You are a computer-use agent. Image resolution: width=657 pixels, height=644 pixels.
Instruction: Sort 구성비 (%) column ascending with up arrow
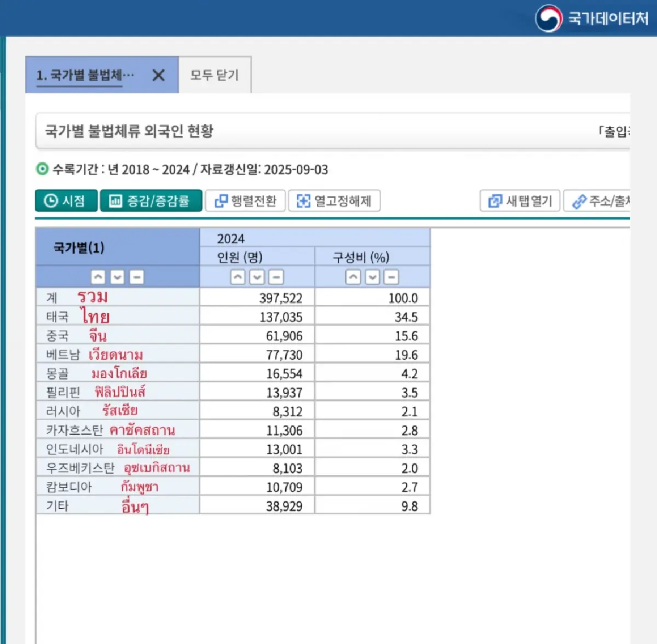coord(353,277)
